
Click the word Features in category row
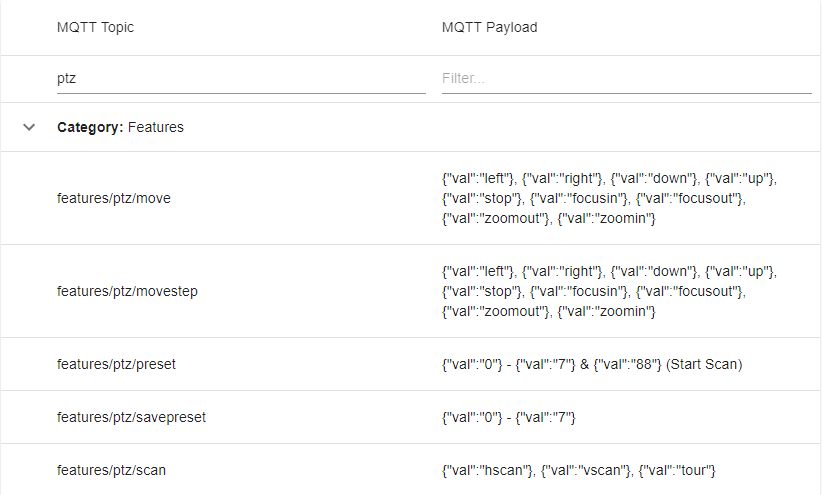(156, 127)
